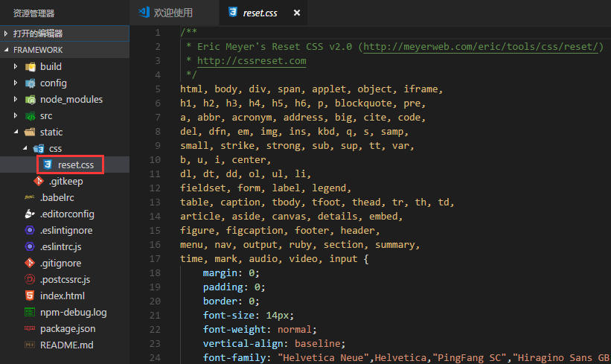Click the 'normal' value of font-weight
Image resolution: width=611 pixels, height=364 pixels.
295,330
